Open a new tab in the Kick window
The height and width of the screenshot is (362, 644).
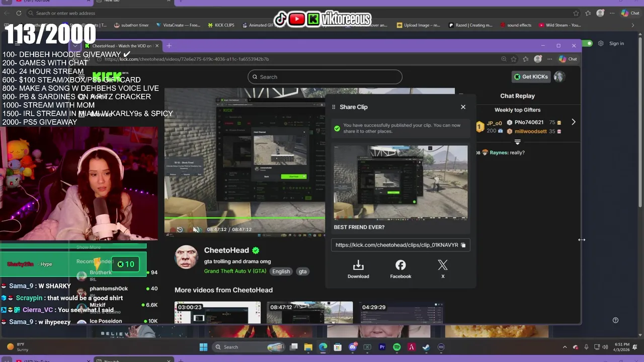pos(169,46)
